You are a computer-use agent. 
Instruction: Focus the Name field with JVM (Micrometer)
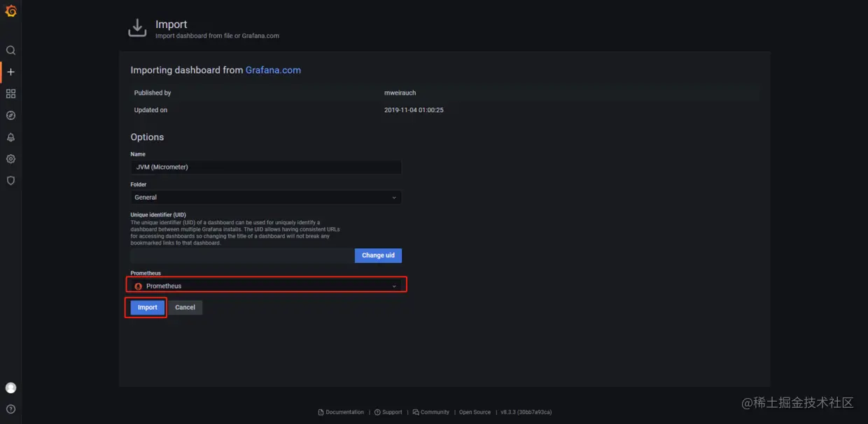(266, 167)
